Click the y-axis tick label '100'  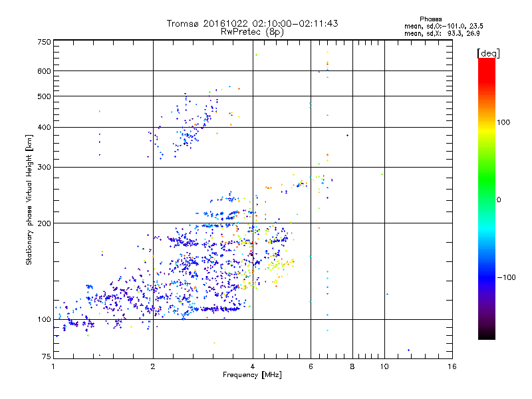coord(44,319)
